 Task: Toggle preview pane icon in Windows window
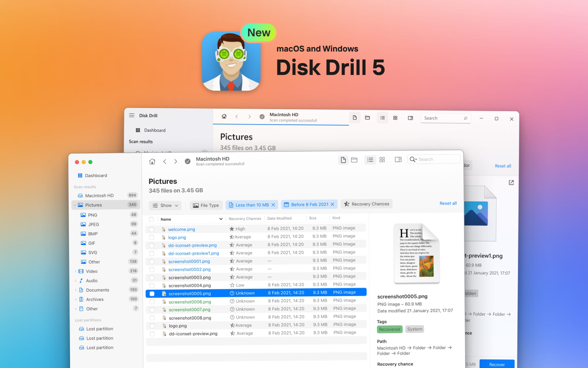click(410, 118)
